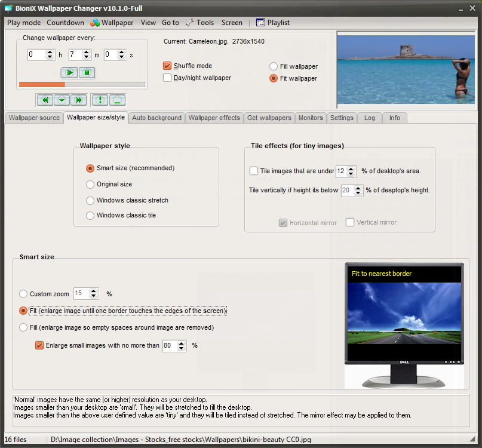This screenshot has width=482, height=448.
Task: Switch to Wallpaper source tab
Action: pos(34,118)
